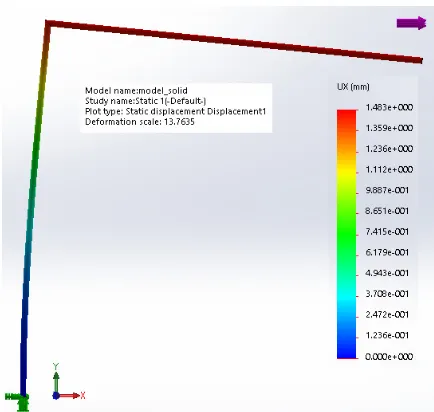This screenshot has height=412, width=434.
Task: Click legend value 8.651e-001
Action: (x=387, y=211)
